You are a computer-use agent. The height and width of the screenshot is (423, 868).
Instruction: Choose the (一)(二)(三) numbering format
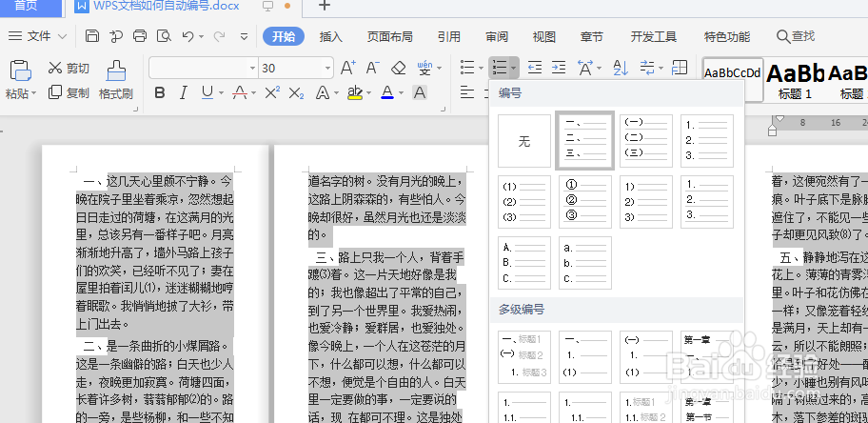click(x=646, y=141)
